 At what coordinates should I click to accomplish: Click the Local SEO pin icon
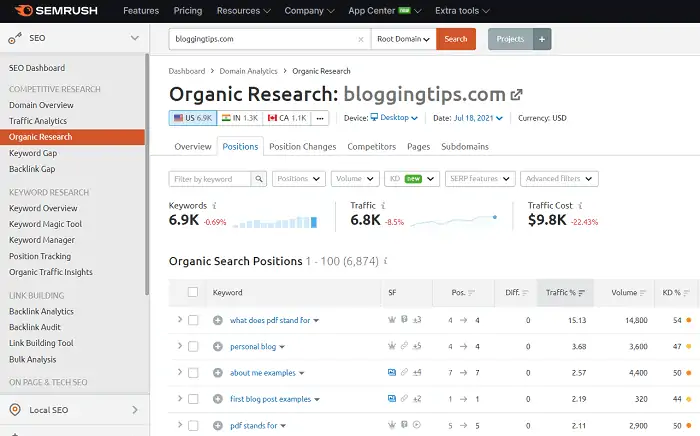click(15, 410)
